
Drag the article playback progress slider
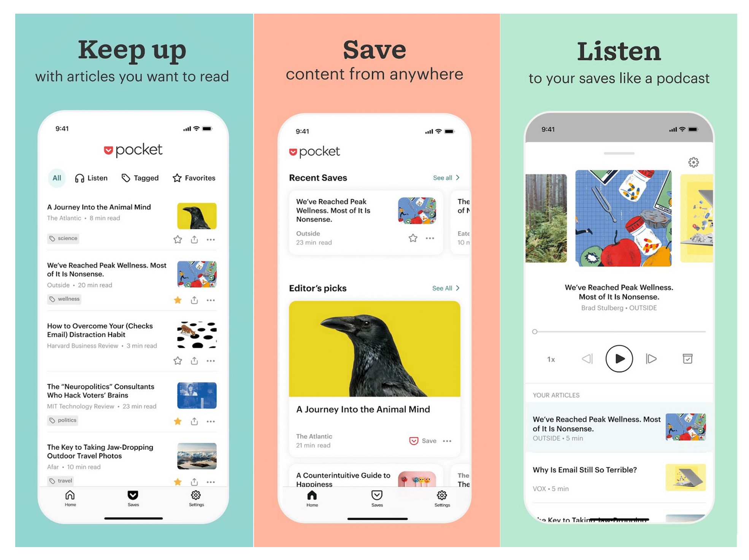[x=535, y=332]
